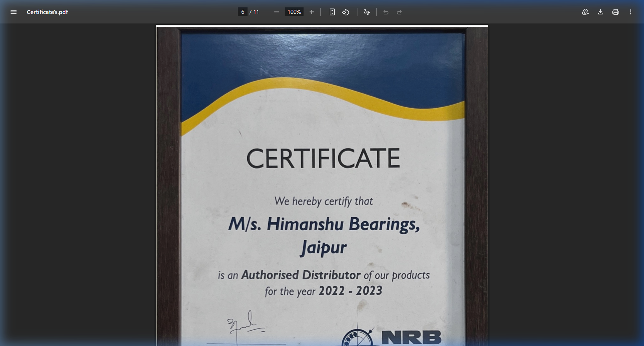
Task: Redo the annotation change
Action: tap(399, 12)
